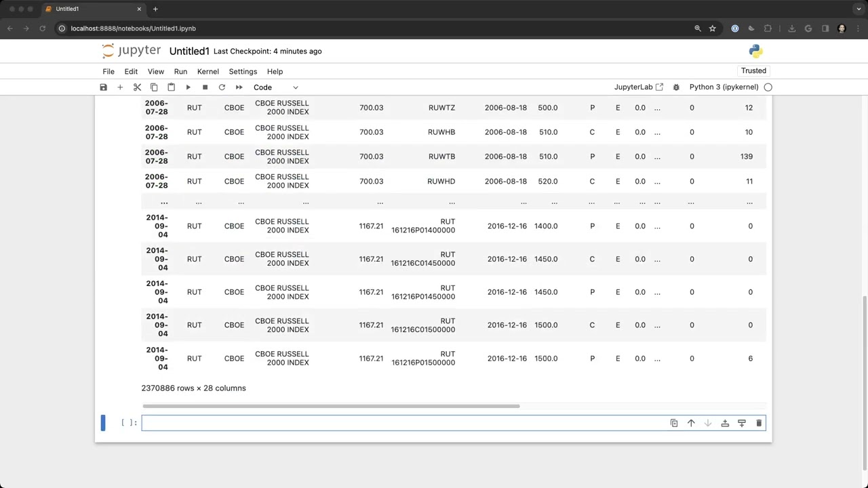
Task: Open the browser three-dot menu
Action: coord(858,28)
